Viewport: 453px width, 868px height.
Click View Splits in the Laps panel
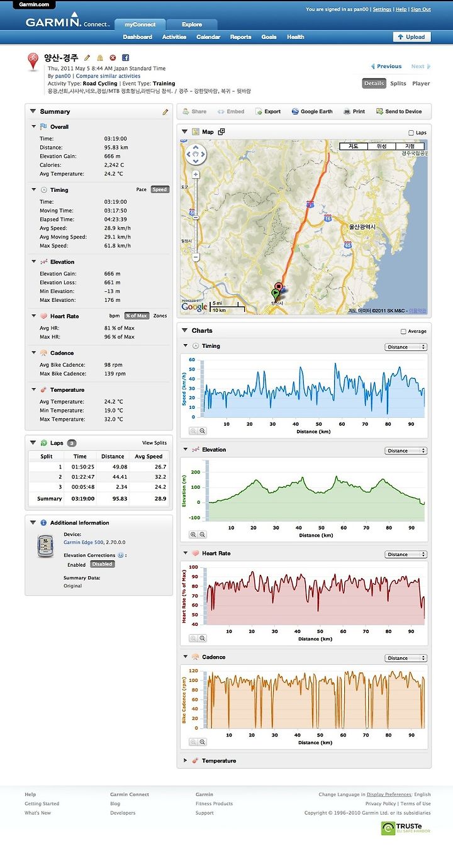pos(155,443)
